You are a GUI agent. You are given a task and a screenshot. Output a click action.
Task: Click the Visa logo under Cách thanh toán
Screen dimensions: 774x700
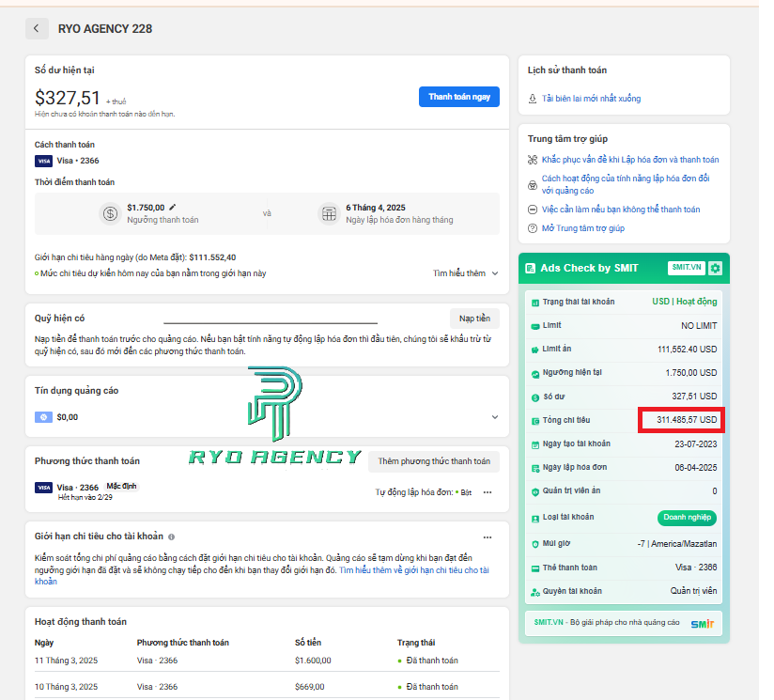(43, 161)
